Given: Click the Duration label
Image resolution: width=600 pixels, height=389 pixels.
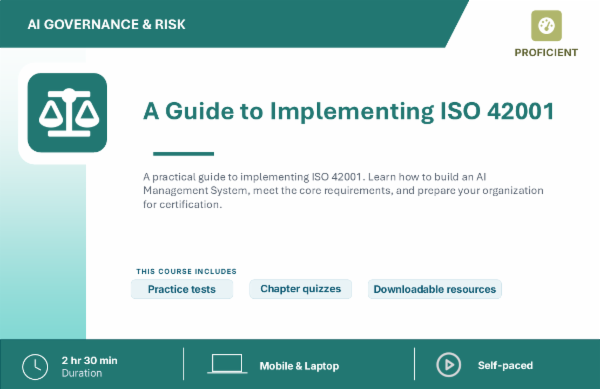Looking at the screenshot, I should [x=82, y=373].
